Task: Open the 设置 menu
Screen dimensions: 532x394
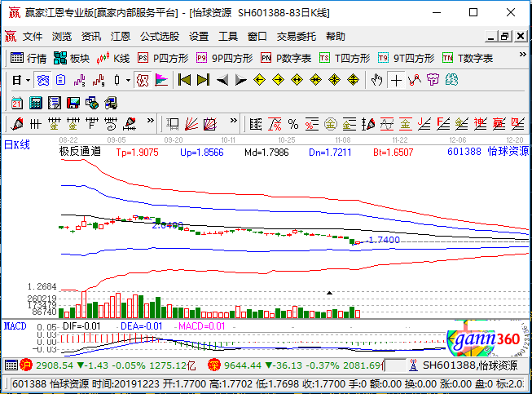Action: 199,37
